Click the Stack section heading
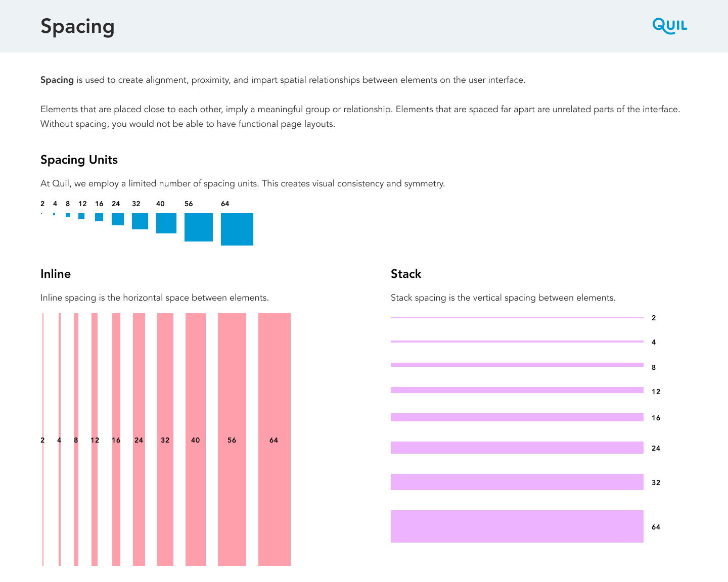The width and height of the screenshot is (728, 582). point(406,274)
